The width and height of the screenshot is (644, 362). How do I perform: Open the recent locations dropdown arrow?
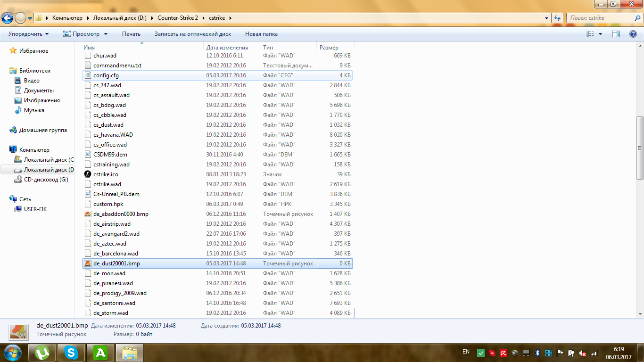pos(30,18)
